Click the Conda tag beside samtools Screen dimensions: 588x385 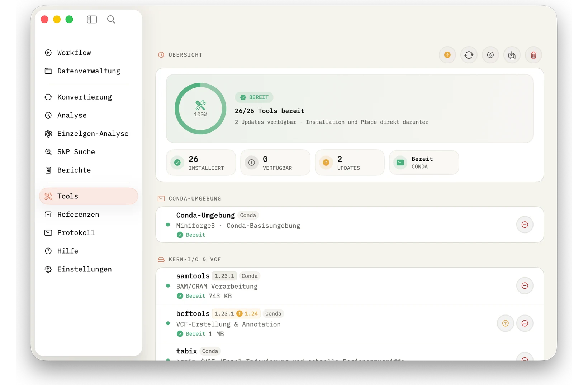tap(250, 276)
